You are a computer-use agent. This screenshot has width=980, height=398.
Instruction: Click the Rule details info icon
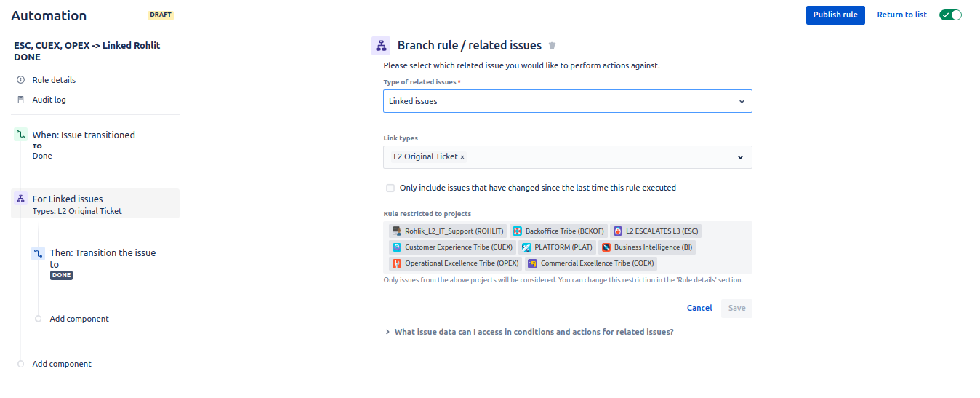click(20, 80)
